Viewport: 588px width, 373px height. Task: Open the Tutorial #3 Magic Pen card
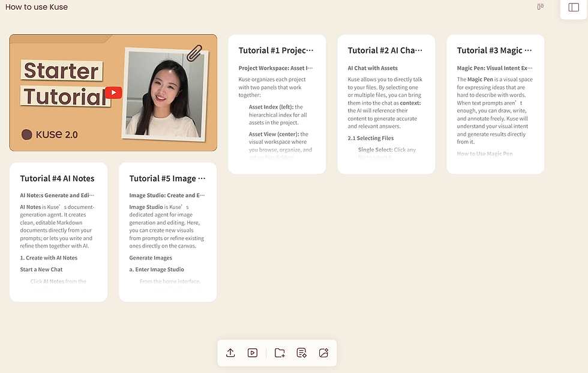495,104
